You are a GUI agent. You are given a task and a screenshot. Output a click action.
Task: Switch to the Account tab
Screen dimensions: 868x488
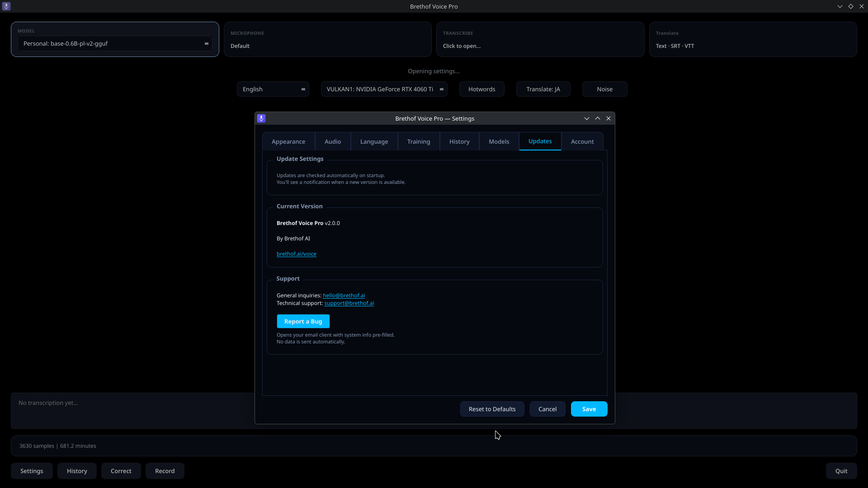tap(582, 141)
